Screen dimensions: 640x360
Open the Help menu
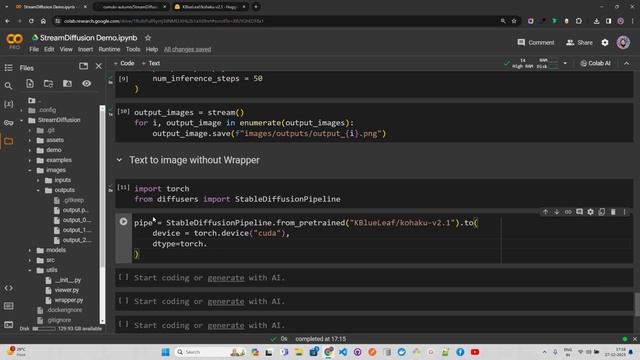(151, 49)
